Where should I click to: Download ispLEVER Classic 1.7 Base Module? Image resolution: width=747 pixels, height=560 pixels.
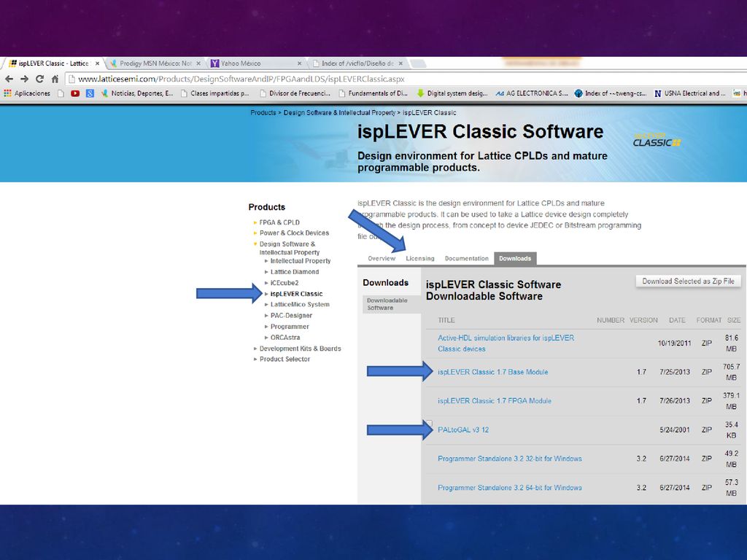(x=492, y=372)
